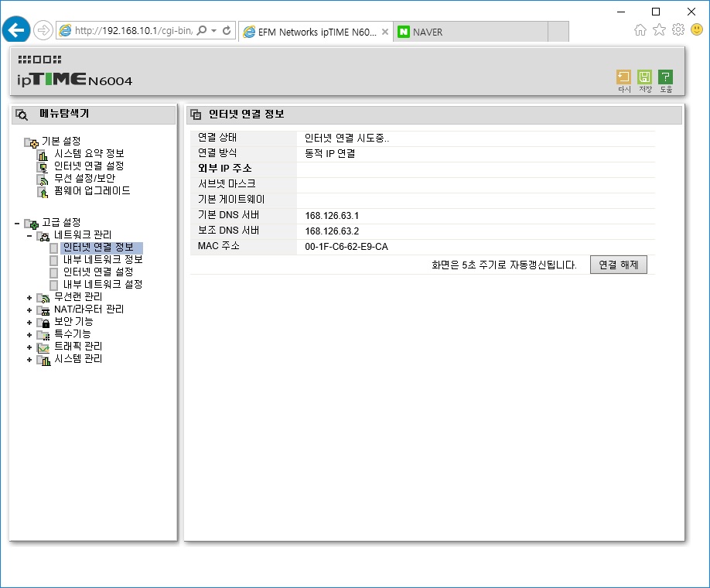Click the 동적 IP 연결 value

coord(329,153)
